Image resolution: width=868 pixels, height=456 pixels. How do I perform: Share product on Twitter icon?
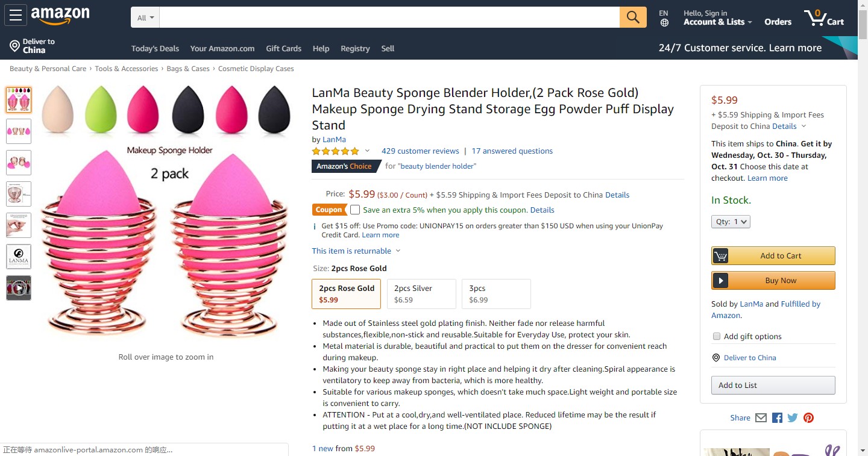click(793, 417)
